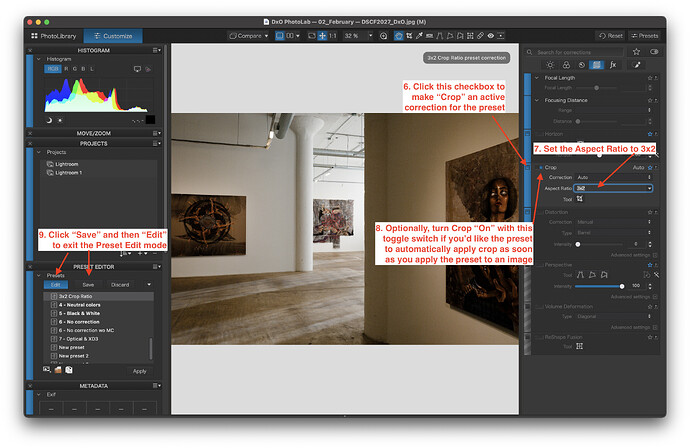
Task: Select the Repair retouch tool
Action: coord(480,36)
